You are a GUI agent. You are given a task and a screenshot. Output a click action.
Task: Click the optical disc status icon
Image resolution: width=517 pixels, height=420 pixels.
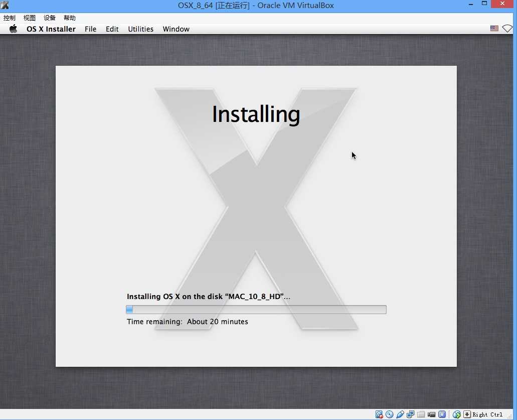point(390,414)
